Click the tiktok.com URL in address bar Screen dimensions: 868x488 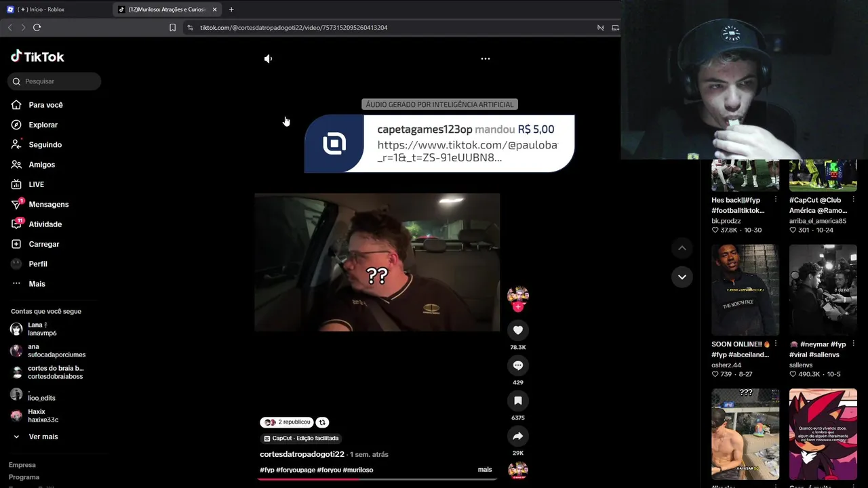click(x=294, y=28)
